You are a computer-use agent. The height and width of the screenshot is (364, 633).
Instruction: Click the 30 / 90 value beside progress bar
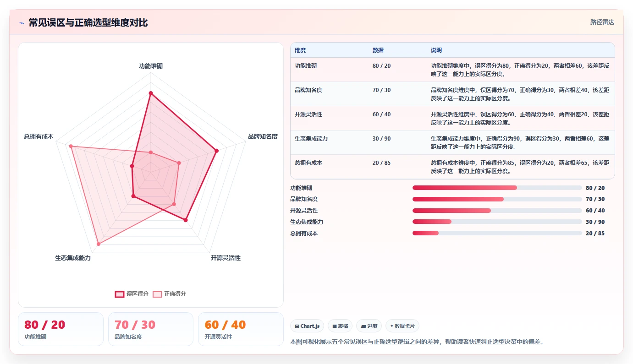595,222
